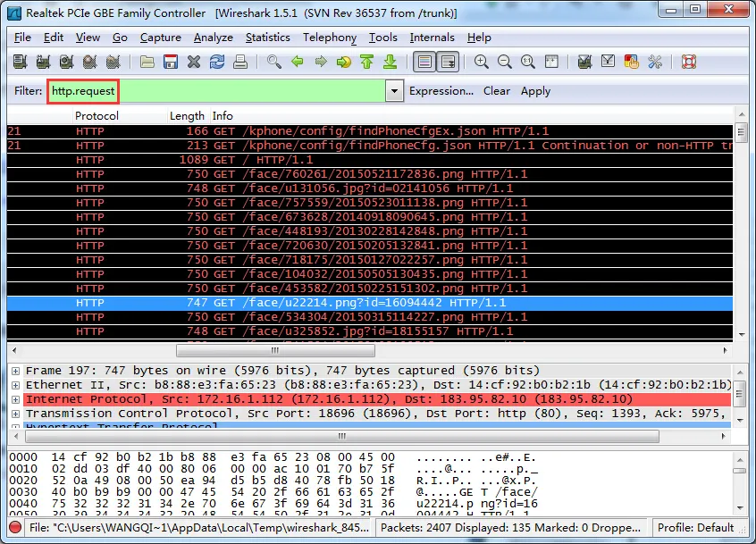Restart the running capture icon
The width and height of the screenshot is (756, 544).
pyautogui.click(x=113, y=62)
